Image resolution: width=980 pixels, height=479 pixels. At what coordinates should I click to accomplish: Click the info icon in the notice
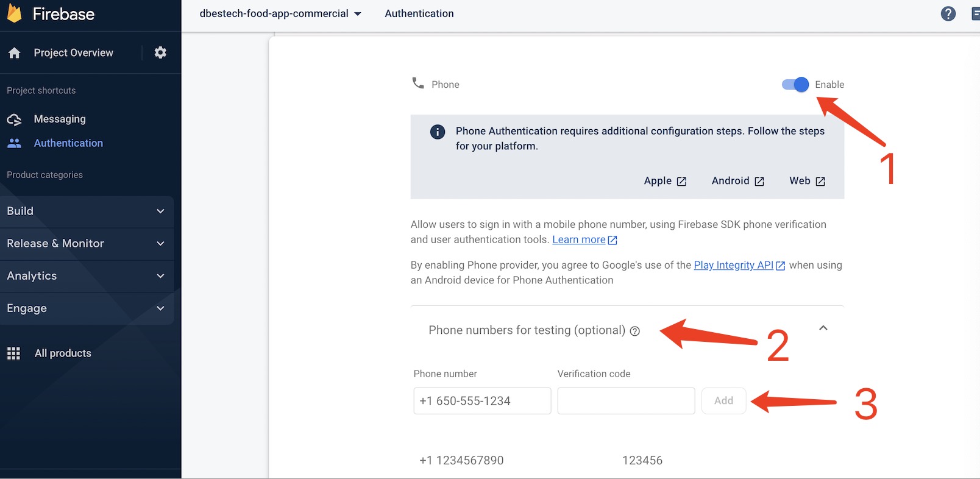pyautogui.click(x=438, y=132)
